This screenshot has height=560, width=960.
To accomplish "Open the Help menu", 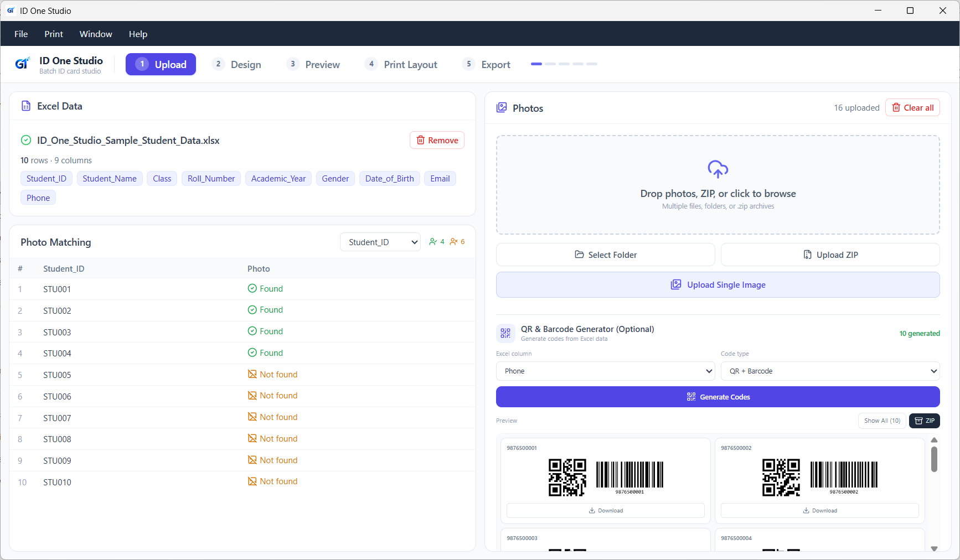I will tap(138, 34).
